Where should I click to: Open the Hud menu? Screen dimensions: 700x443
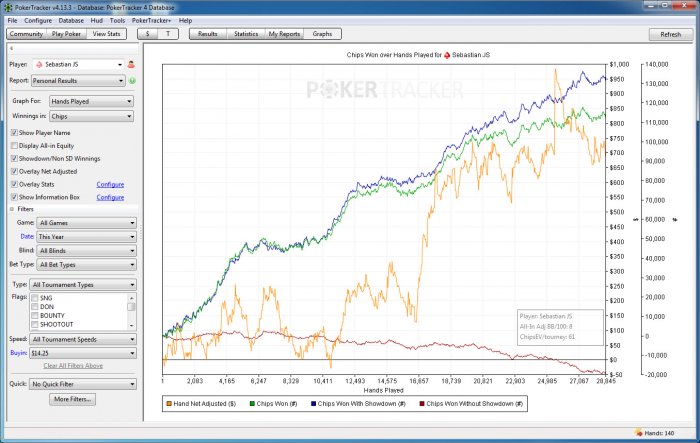pyautogui.click(x=96, y=21)
